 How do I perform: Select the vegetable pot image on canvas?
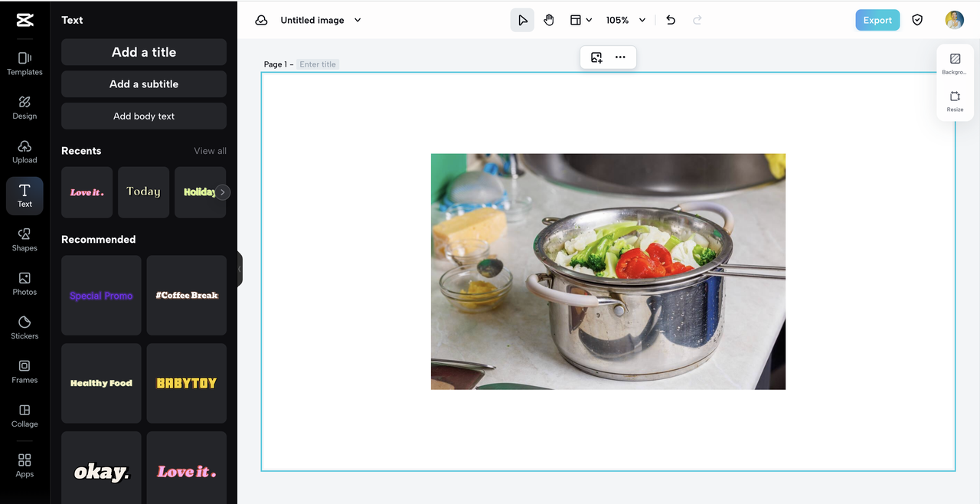[608, 271]
